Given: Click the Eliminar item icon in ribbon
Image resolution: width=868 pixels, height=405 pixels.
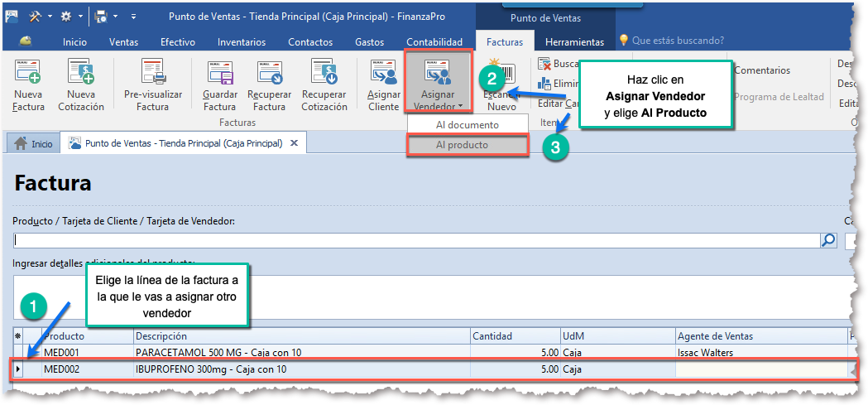Looking at the screenshot, I should (x=544, y=84).
